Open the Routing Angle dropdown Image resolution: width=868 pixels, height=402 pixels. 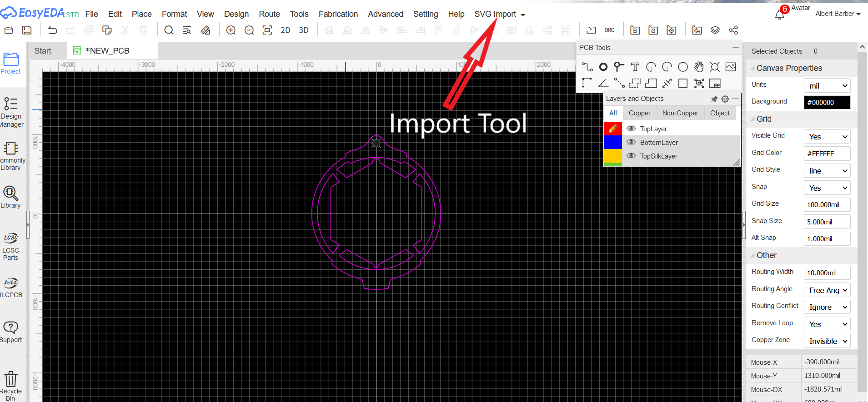[x=827, y=290]
